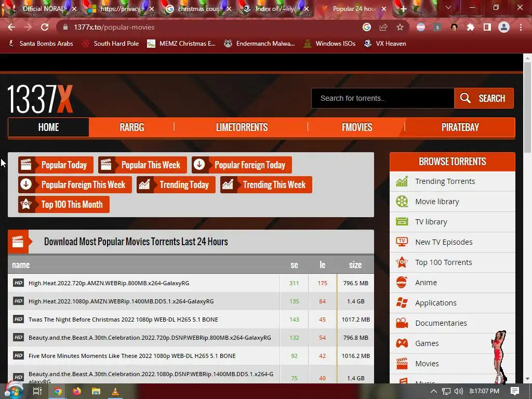Open Santa Bombs Arabs bookmark
Image resolution: width=532 pixels, height=399 pixels.
tap(41, 44)
